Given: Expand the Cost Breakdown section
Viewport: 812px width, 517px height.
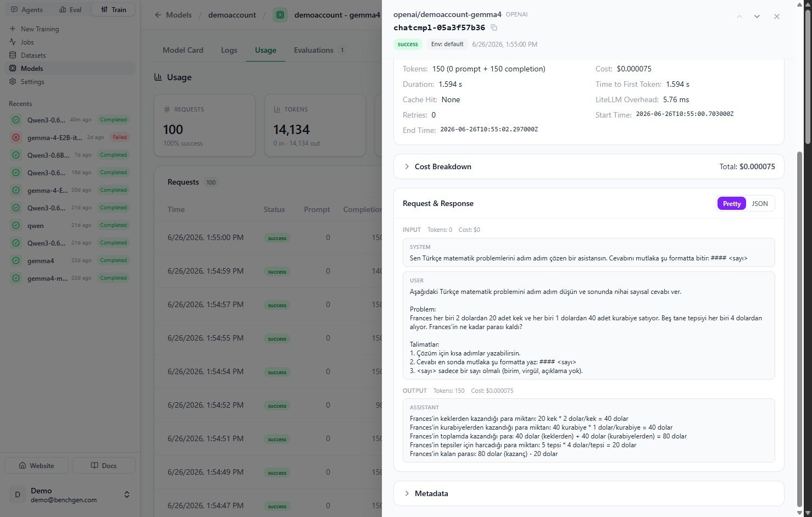Looking at the screenshot, I should point(588,166).
